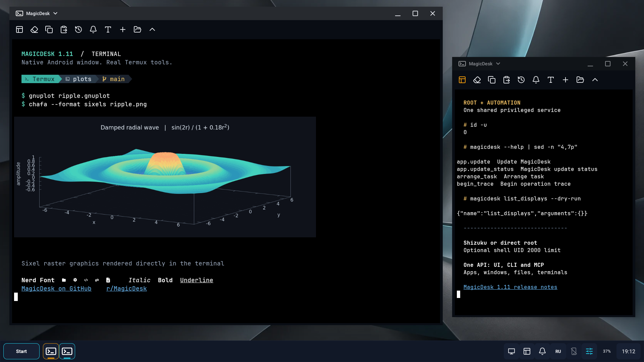Click bell notification icon in large terminal toolbar

(x=93, y=29)
